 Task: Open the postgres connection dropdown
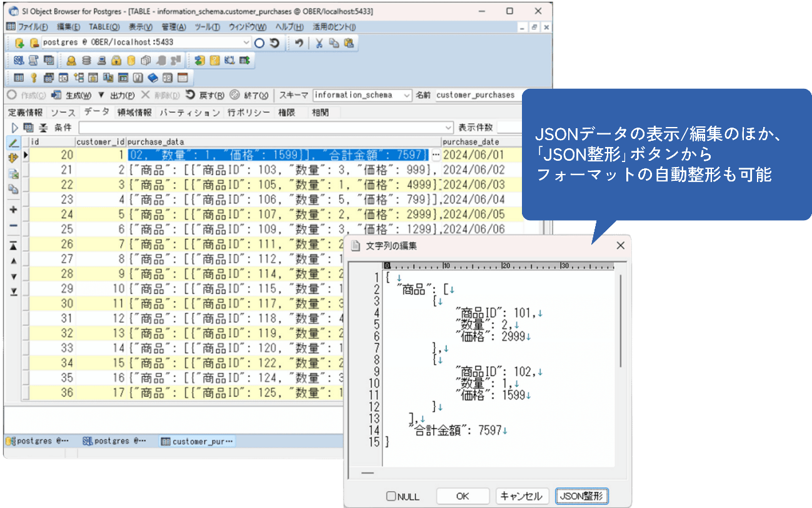pos(246,43)
